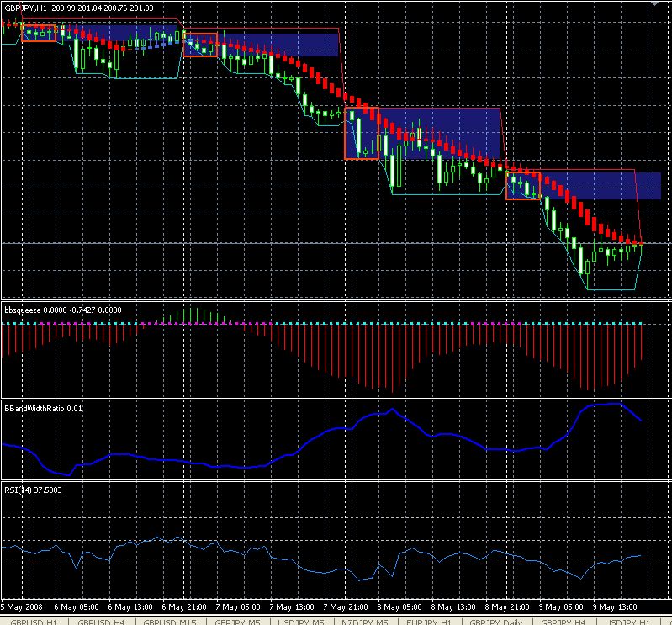
Task: Click the bbsqueeze indicator label
Action: 62,310
